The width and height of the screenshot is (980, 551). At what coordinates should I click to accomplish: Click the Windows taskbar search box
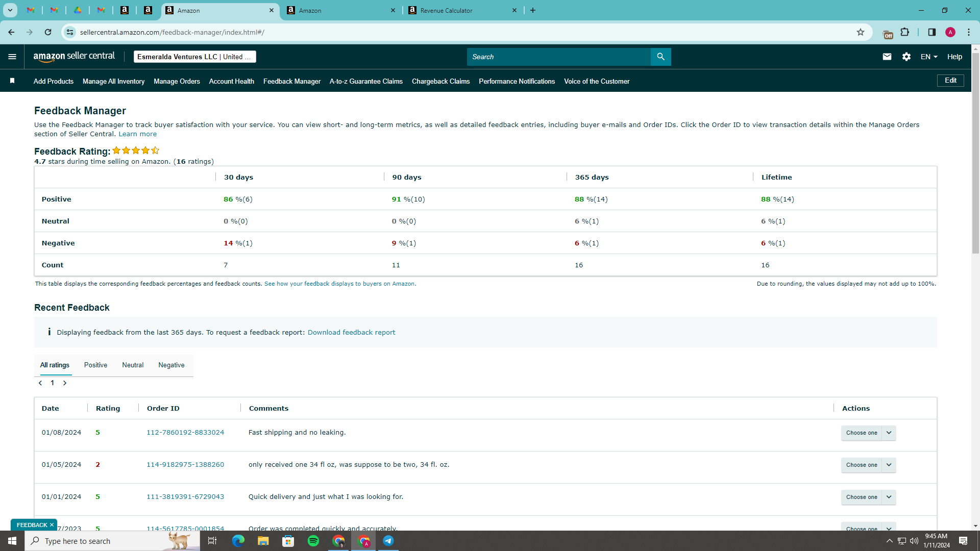tap(112, 541)
